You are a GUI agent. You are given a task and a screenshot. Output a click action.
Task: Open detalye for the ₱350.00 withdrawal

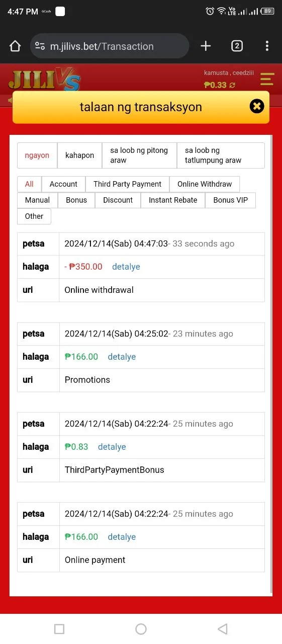click(126, 267)
